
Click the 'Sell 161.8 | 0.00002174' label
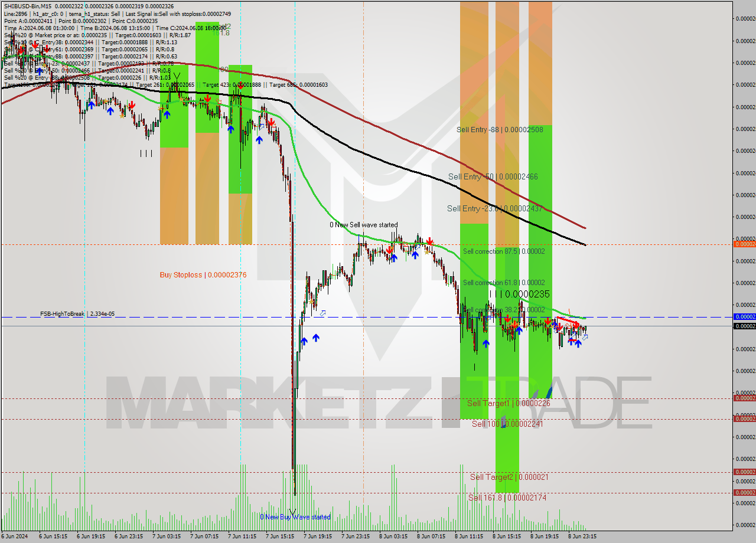[507, 498]
